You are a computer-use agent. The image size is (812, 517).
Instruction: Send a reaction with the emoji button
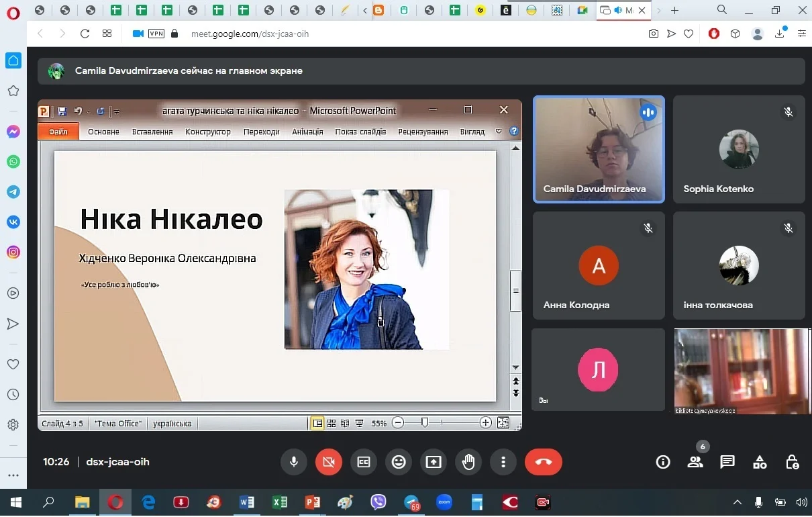coord(399,462)
